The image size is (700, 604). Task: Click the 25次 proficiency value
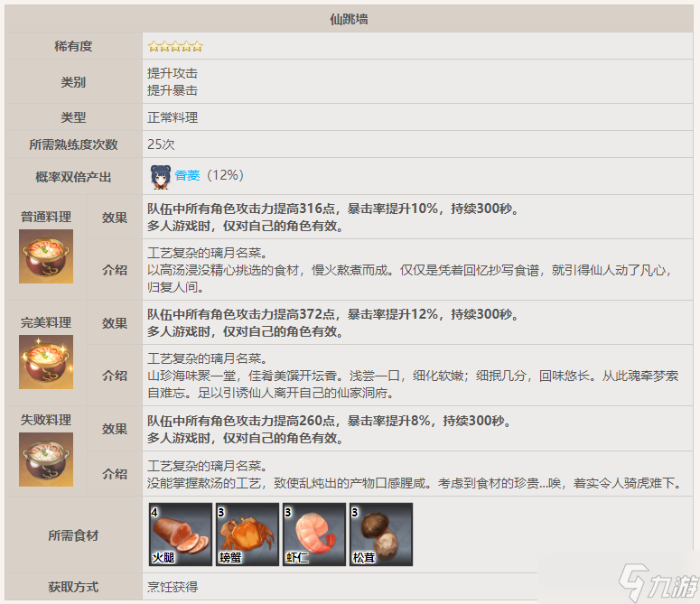161,144
